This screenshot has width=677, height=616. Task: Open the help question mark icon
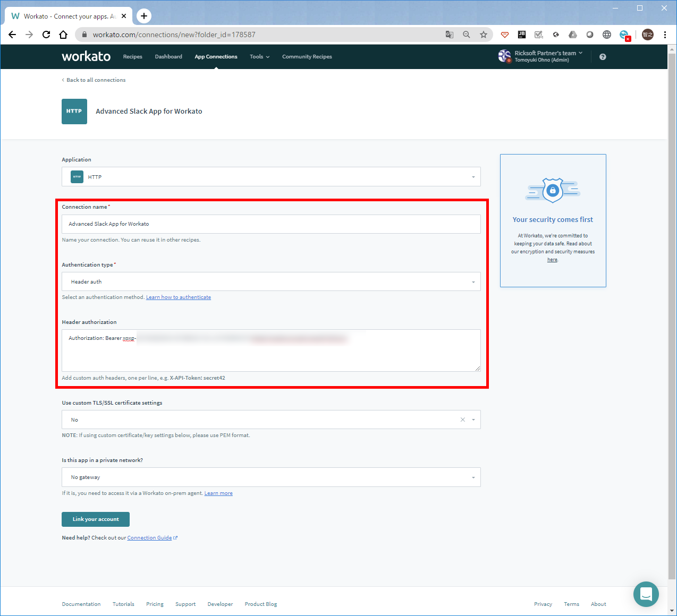point(603,57)
